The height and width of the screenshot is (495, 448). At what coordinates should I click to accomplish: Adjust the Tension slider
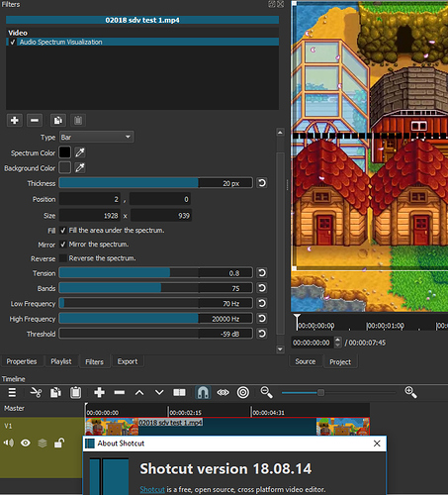[x=156, y=273]
